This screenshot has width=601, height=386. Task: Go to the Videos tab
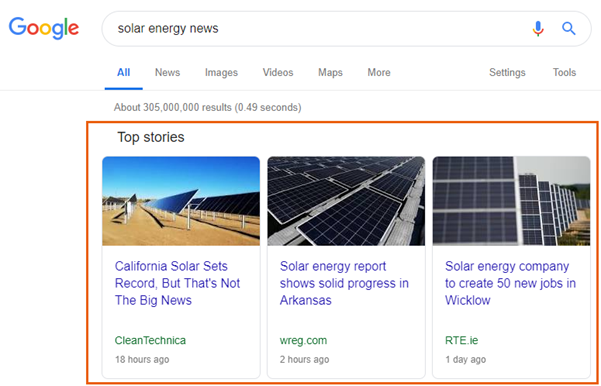coord(278,72)
